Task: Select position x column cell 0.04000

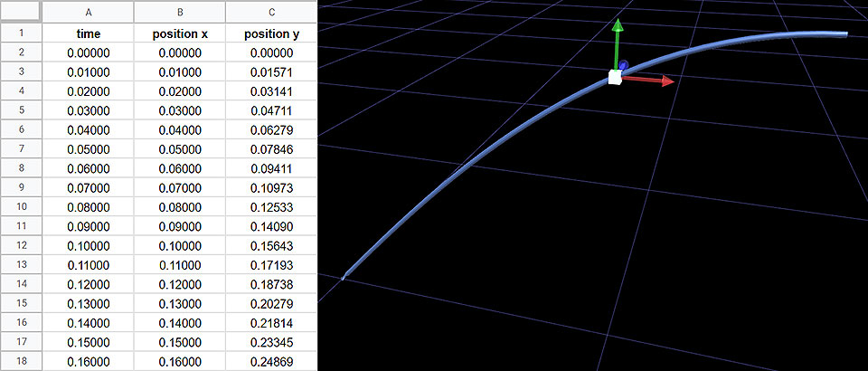Action: point(180,130)
